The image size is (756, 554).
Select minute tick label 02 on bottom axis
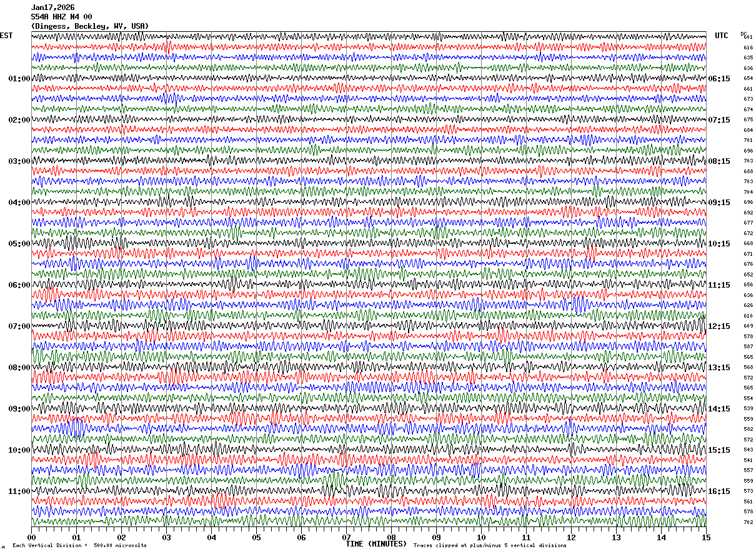click(x=121, y=537)
